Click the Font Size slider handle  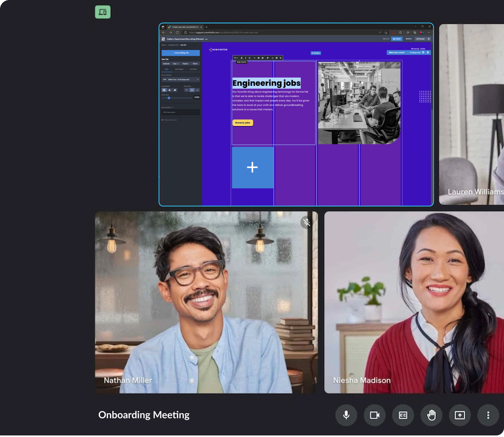tap(169, 98)
